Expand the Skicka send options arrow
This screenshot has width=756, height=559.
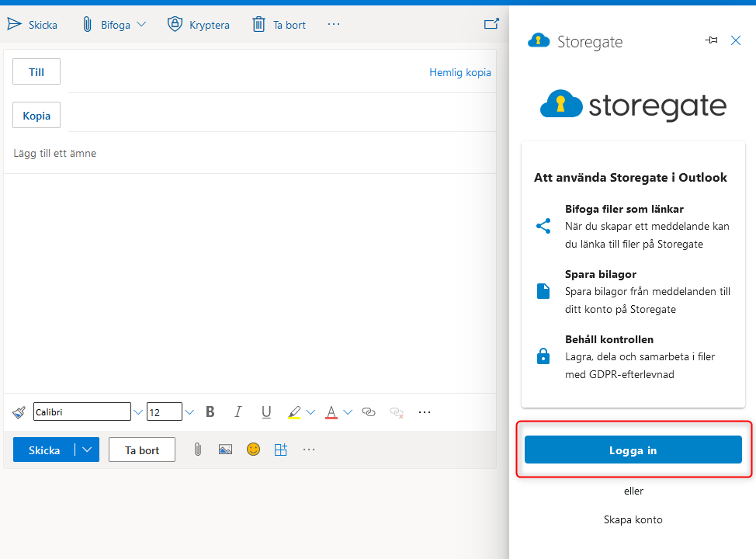tap(87, 450)
